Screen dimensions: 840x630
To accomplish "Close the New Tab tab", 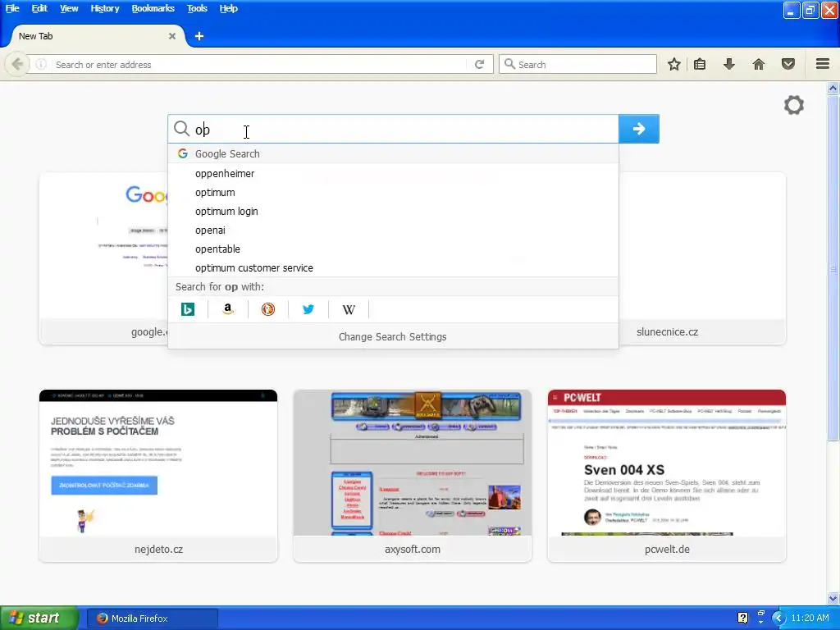I will [x=172, y=36].
